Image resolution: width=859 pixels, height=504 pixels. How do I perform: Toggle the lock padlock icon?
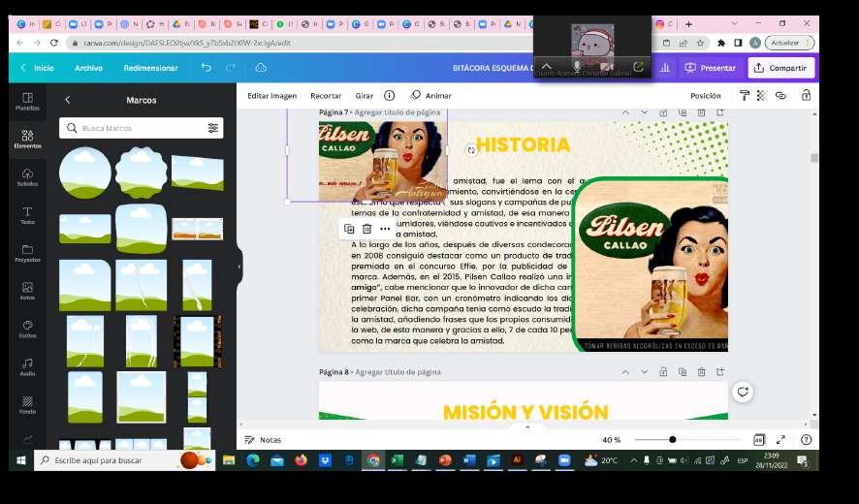point(806,95)
